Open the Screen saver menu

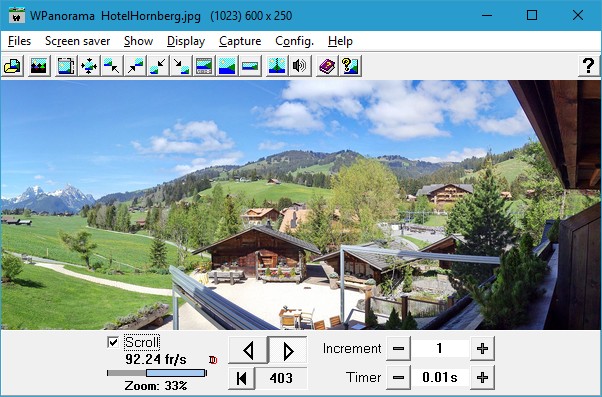(x=78, y=41)
